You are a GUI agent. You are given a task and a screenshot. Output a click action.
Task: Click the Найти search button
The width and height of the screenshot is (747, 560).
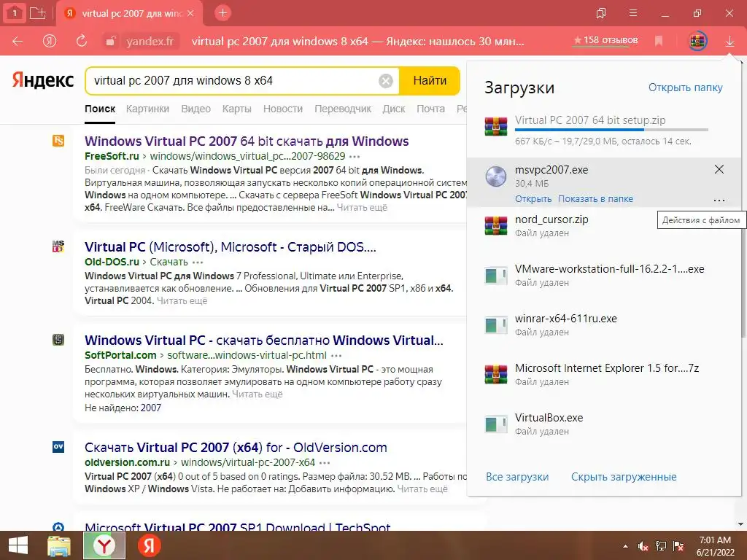click(430, 80)
